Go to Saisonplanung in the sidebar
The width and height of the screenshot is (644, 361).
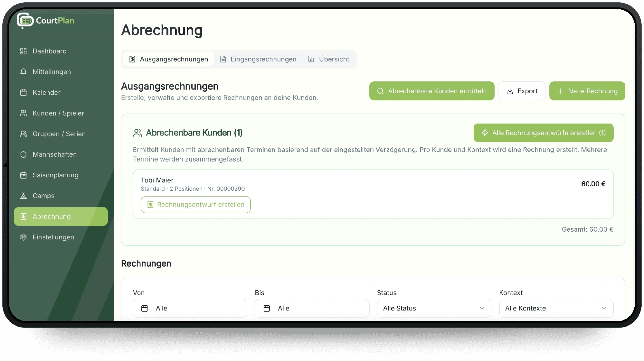[x=61, y=175]
